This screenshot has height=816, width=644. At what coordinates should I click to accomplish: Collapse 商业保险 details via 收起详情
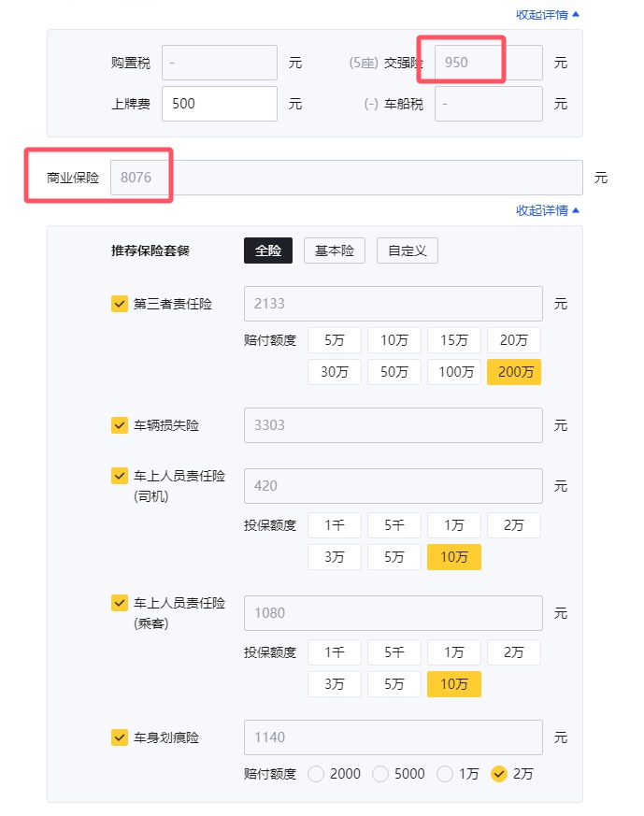pos(548,210)
